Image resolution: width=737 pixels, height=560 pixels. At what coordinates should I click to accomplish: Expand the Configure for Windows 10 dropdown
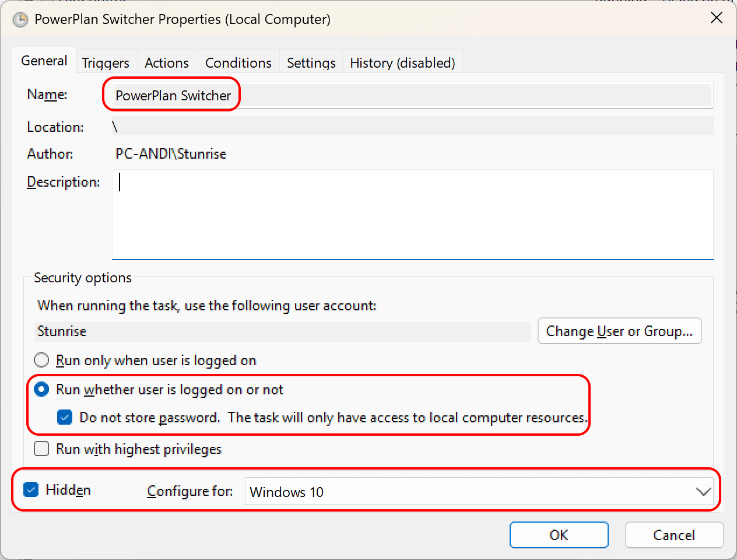(x=479, y=492)
